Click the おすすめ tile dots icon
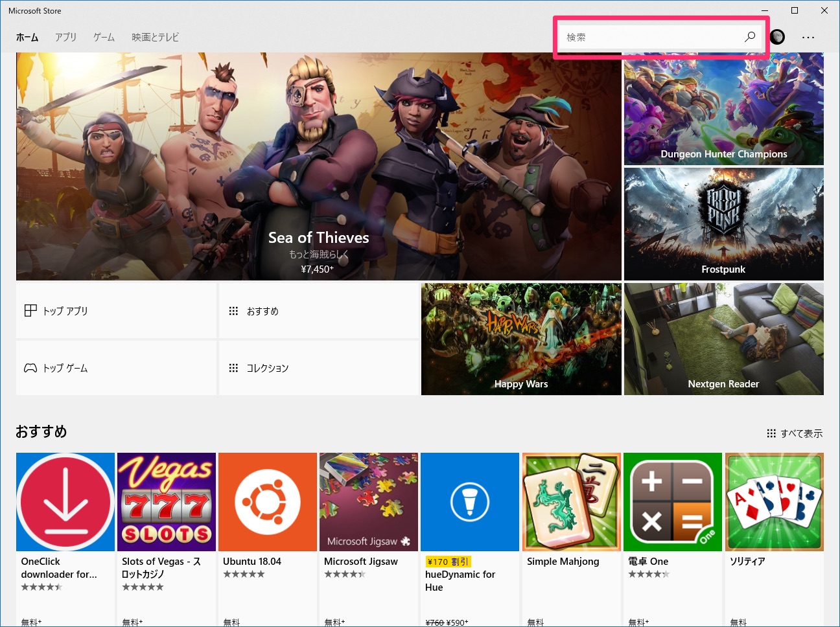This screenshot has height=627, width=840. tap(233, 311)
